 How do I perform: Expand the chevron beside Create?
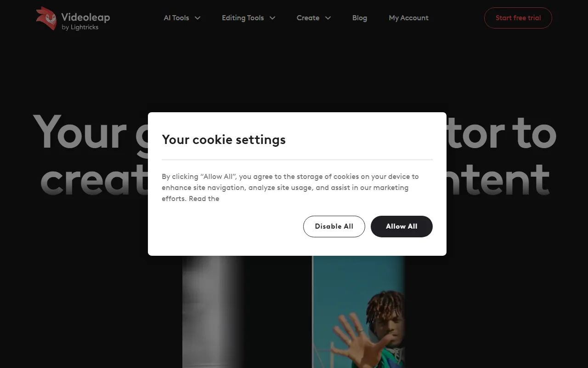point(328,18)
